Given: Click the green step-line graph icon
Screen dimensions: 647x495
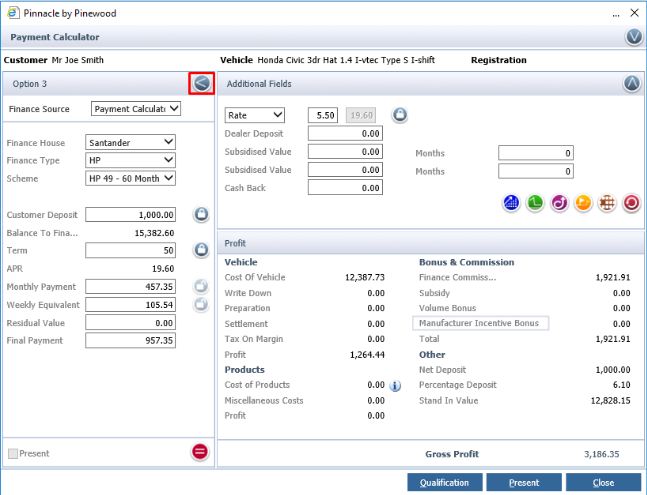Looking at the screenshot, I should click(x=535, y=203).
